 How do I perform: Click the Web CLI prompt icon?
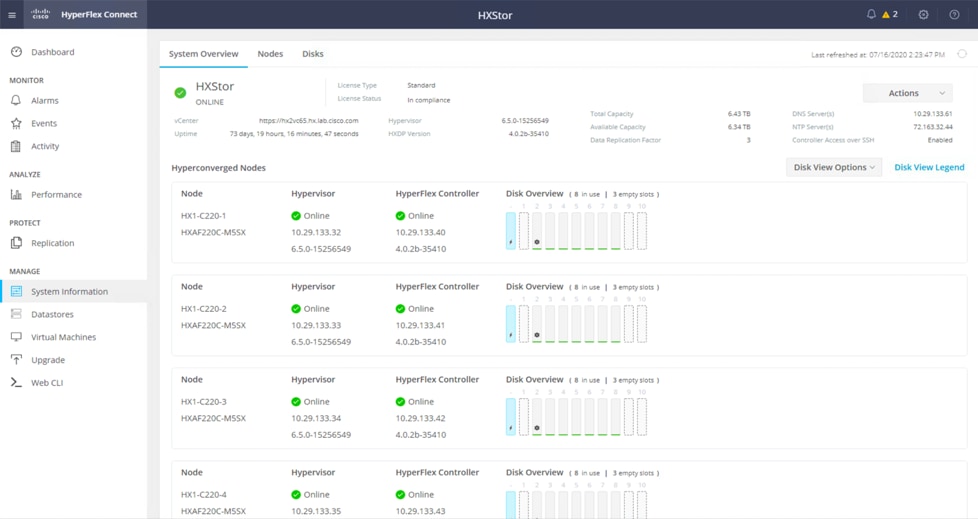(x=16, y=382)
